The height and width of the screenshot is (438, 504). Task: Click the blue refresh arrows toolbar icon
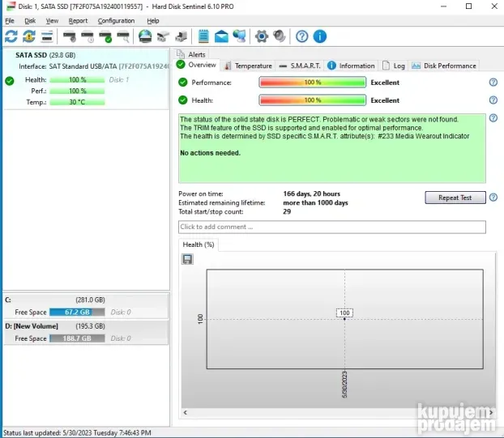click(x=11, y=36)
